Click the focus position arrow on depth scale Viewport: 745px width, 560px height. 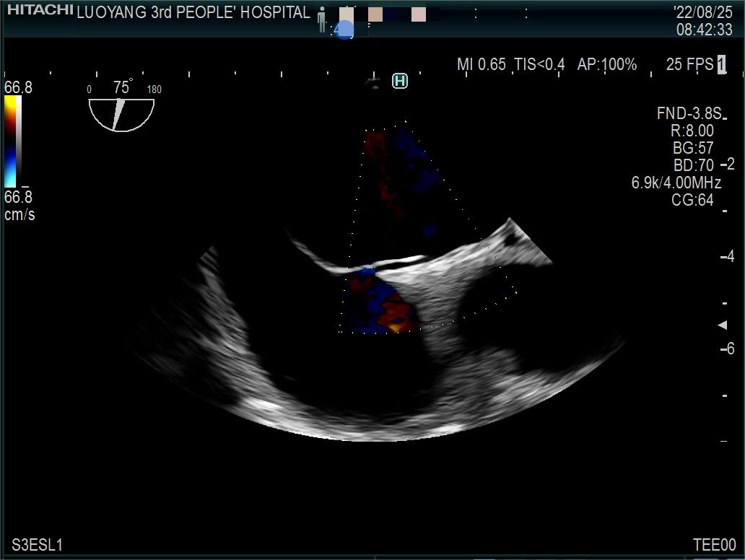722,325
